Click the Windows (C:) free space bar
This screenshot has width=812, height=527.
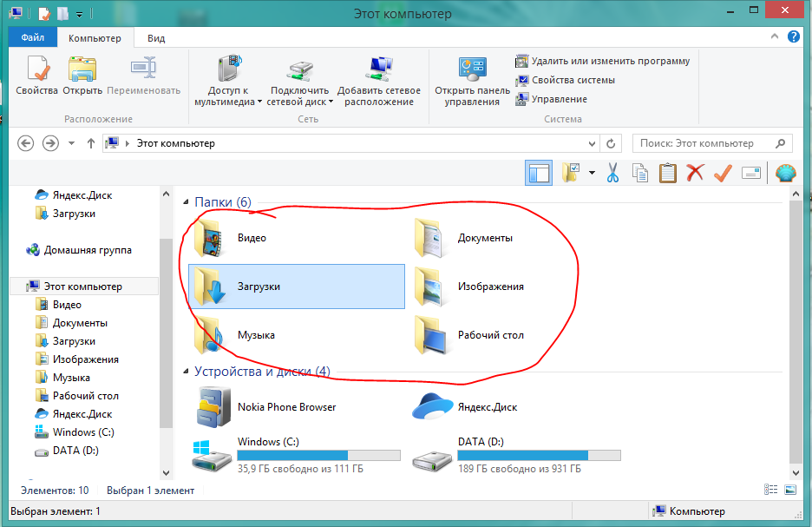(x=319, y=456)
